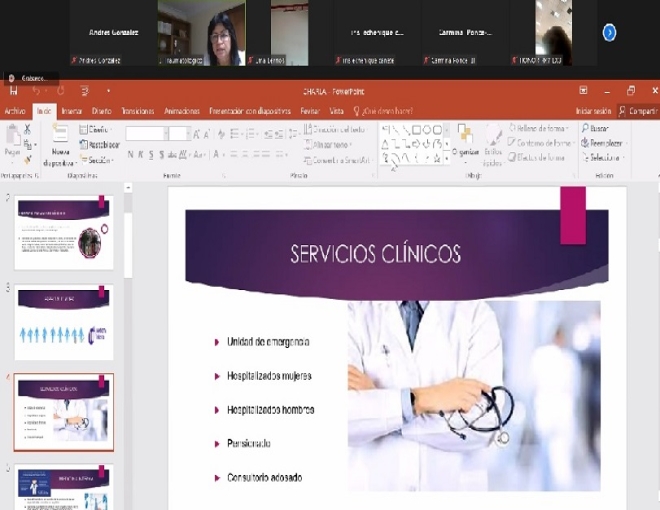The height and width of the screenshot is (510, 660).
Task: Click Redo in the quick access toolbar
Action: pos(61,90)
